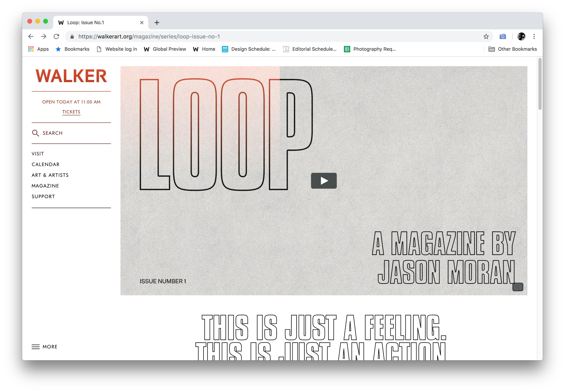Open the Apps grid shortcut
The height and width of the screenshot is (392, 565).
click(x=39, y=49)
